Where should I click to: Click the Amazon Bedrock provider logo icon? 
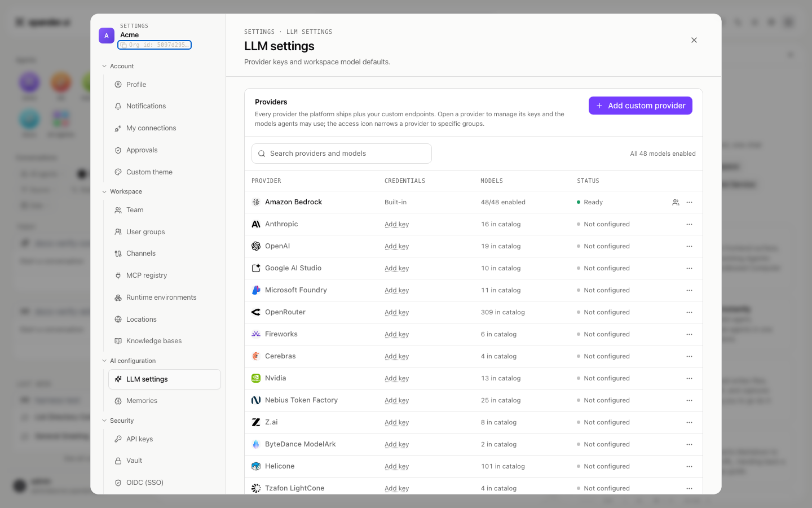(256, 202)
